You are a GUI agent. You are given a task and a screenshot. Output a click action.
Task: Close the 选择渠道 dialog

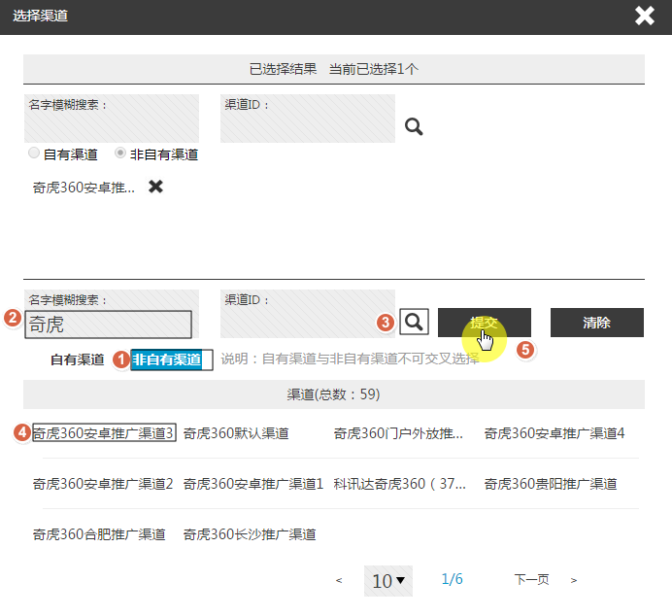point(644,16)
